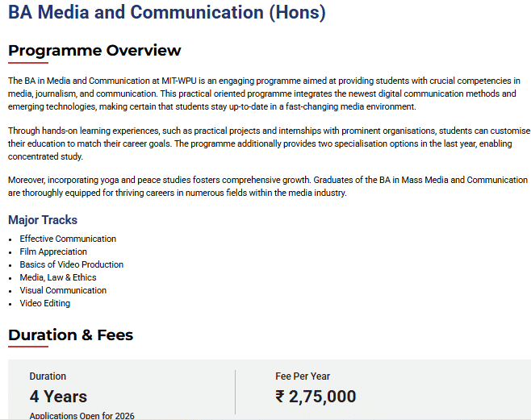The image size is (531, 420).
Task: Click the Visual Communication track item
Action: 63,290
